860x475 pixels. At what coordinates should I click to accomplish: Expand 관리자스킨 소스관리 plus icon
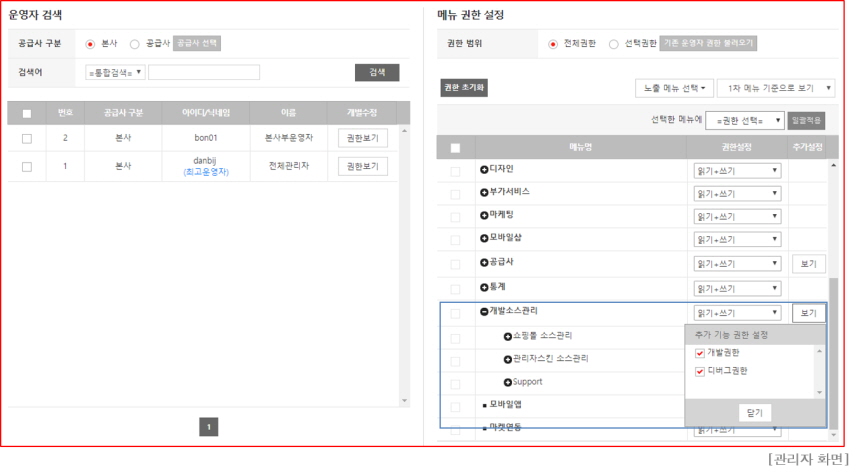507,359
